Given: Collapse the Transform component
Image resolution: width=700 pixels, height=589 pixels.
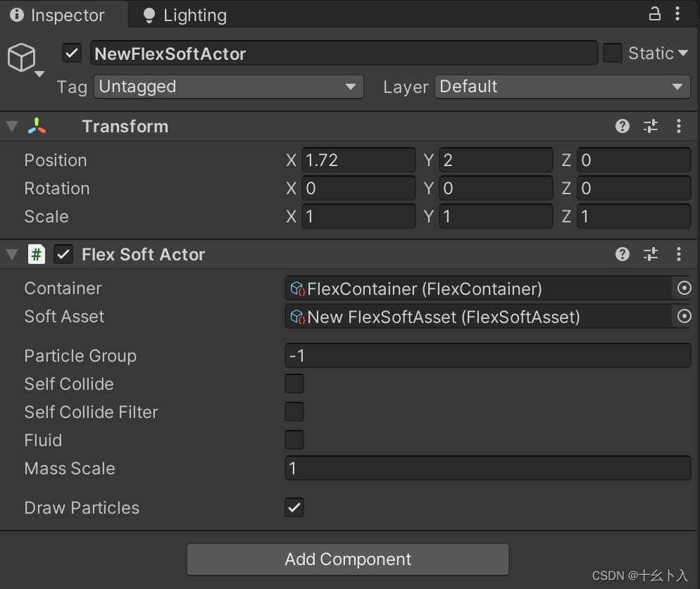Looking at the screenshot, I should (11, 126).
